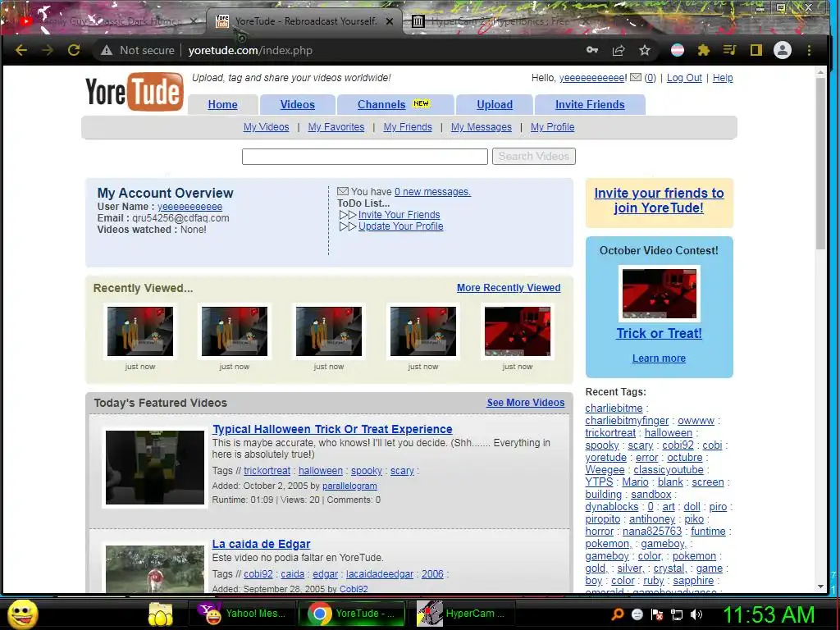Open the smiley face Start button
This screenshot has height=630, width=840.
(x=23, y=614)
